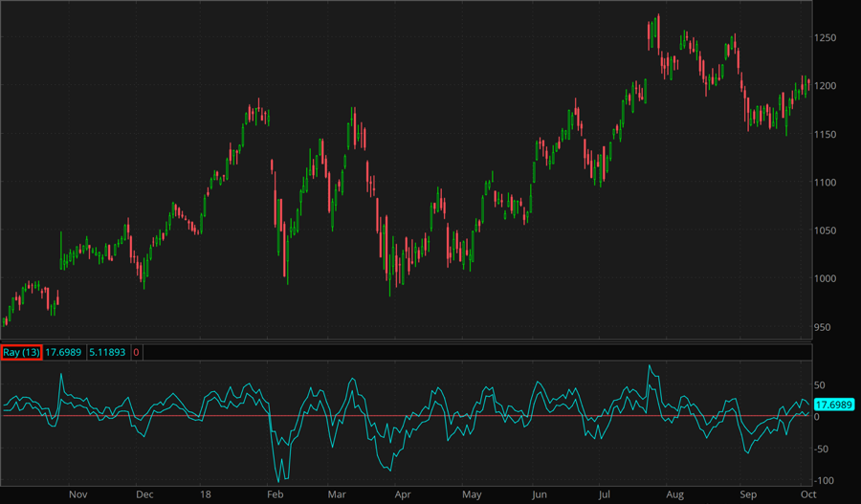
Task: Select the Sep label on time axis
Action: click(x=748, y=494)
